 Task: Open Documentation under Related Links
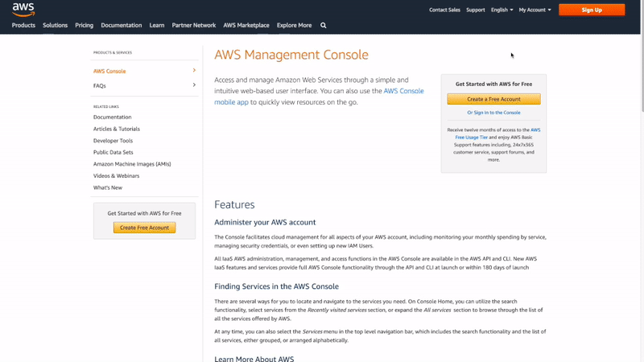tap(112, 117)
